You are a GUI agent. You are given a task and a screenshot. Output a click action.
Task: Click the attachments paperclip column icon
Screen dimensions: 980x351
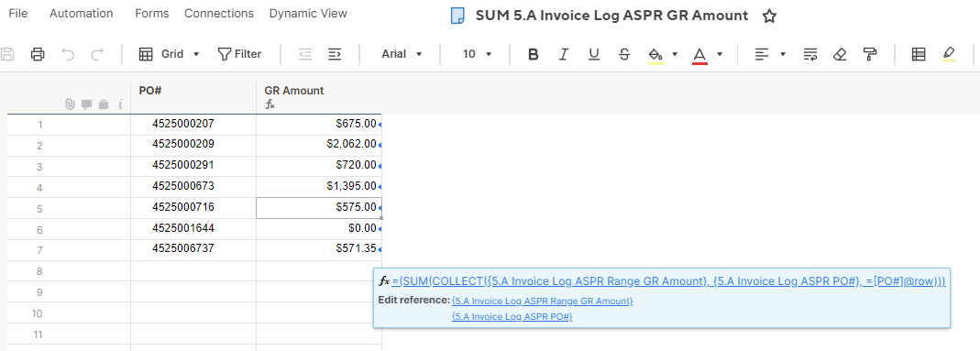click(x=70, y=104)
